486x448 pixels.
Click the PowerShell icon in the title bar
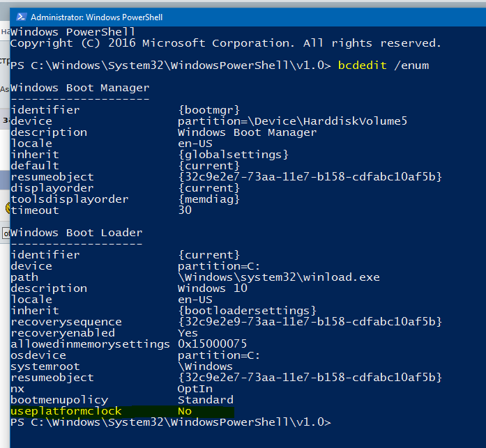(22, 15)
